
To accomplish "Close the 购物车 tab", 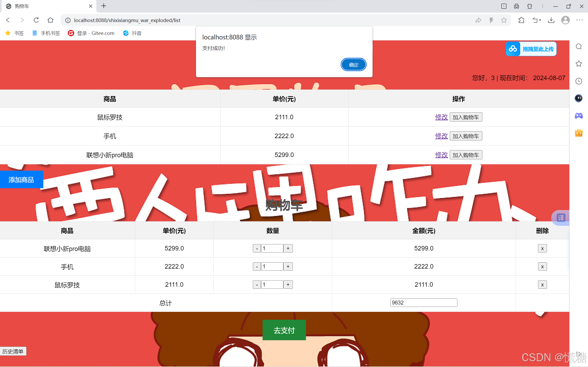I will [x=91, y=6].
